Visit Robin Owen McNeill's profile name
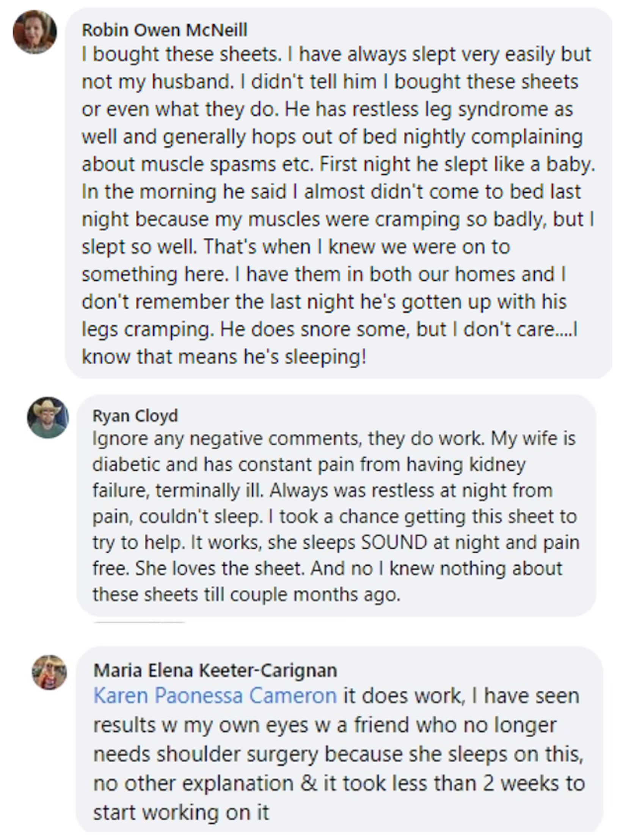 coord(165,30)
